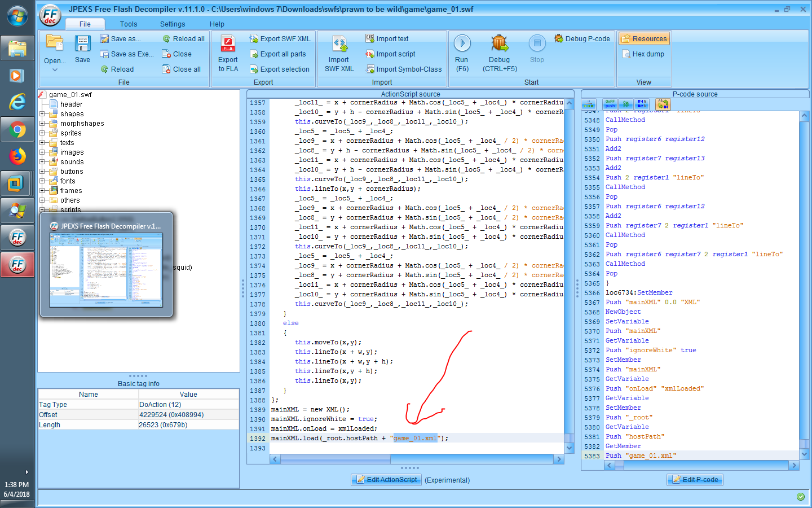The height and width of the screenshot is (508, 812).
Task: Click the JPEXS window preview thumbnail
Action: coord(106,270)
